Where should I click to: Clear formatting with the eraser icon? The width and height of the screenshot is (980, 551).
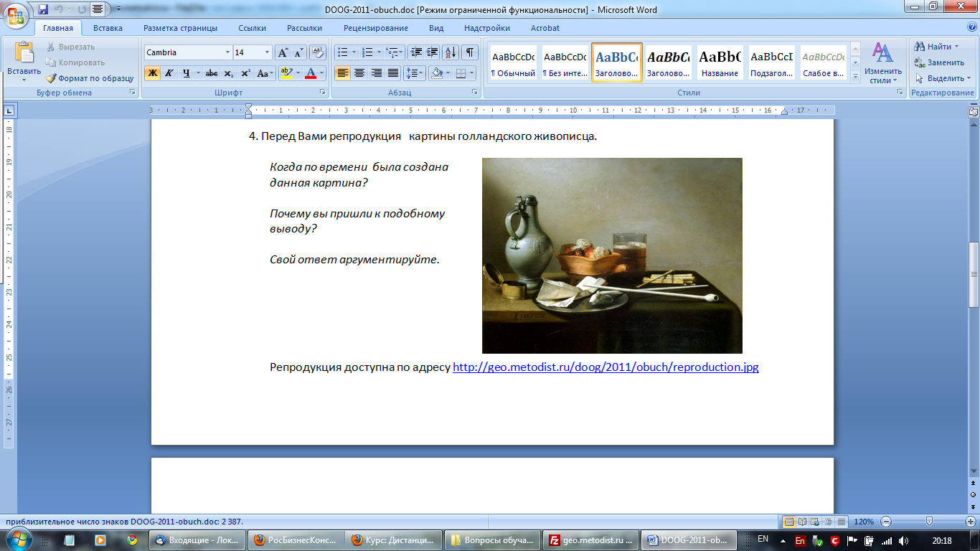click(x=319, y=52)
